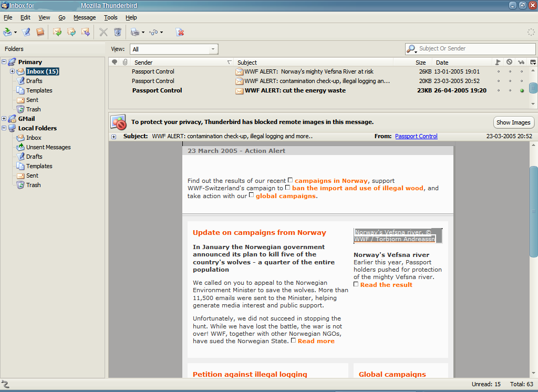Sort by attachments using the paperclip column icon
The image size is (538, 392).
(x=125, y=62)
